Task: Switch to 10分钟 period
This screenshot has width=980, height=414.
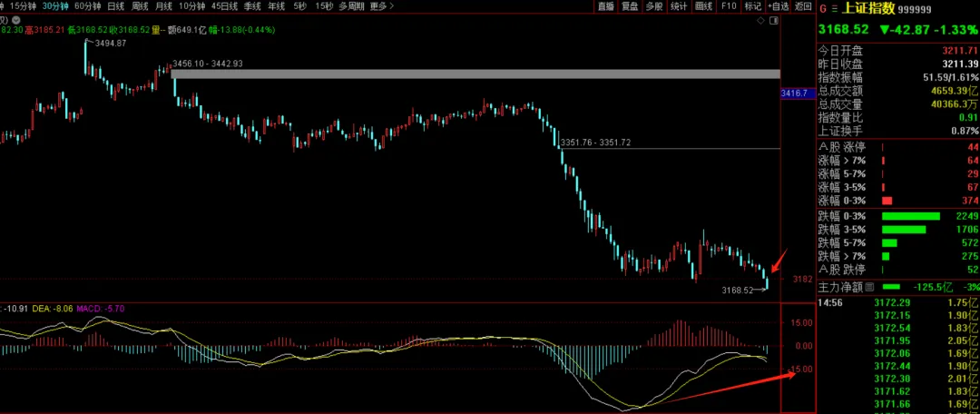Action: click(191, 6)
